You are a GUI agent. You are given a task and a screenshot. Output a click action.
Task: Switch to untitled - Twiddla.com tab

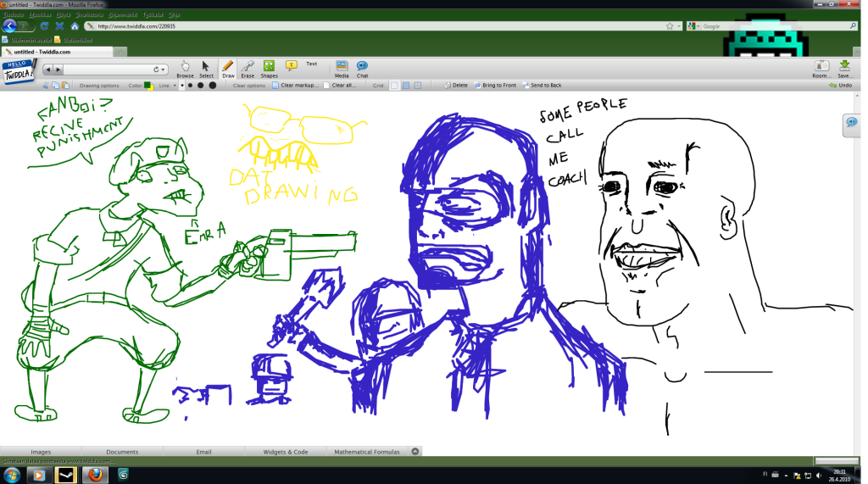point(57,52)
